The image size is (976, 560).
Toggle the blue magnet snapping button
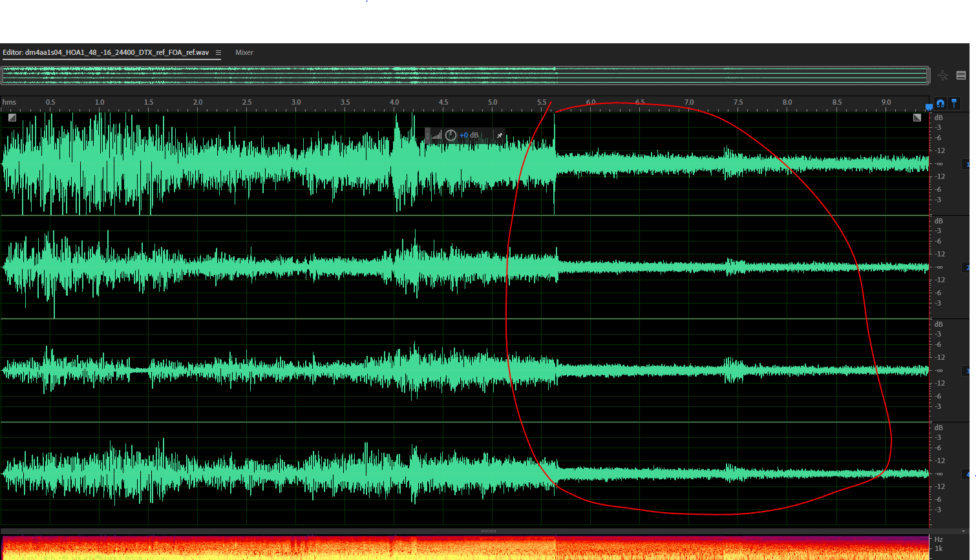coord(940,103)
